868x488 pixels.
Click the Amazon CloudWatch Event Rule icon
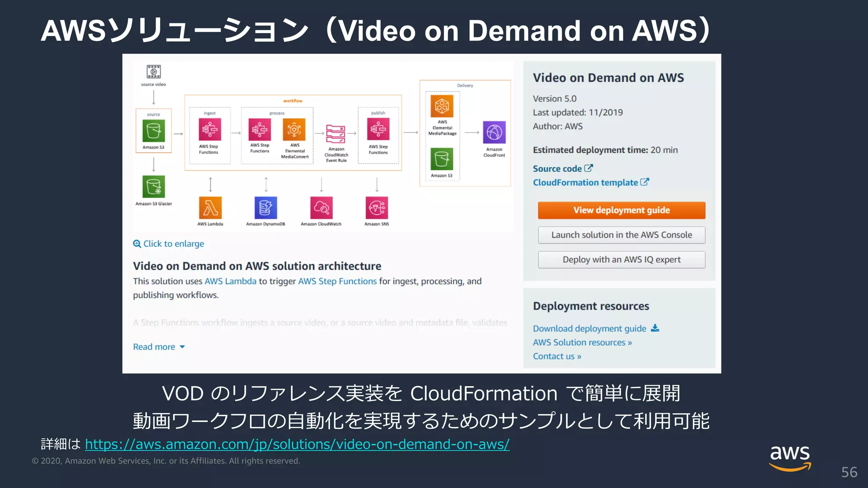click(336, 134)
